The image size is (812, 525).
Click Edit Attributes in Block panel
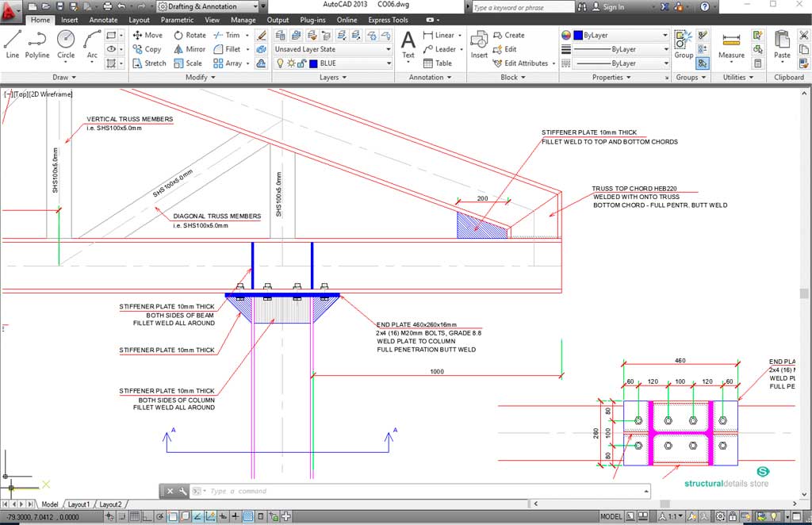point(526,63)
